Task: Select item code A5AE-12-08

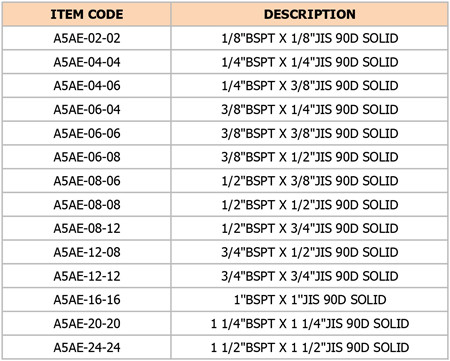Action: (87, 252)
